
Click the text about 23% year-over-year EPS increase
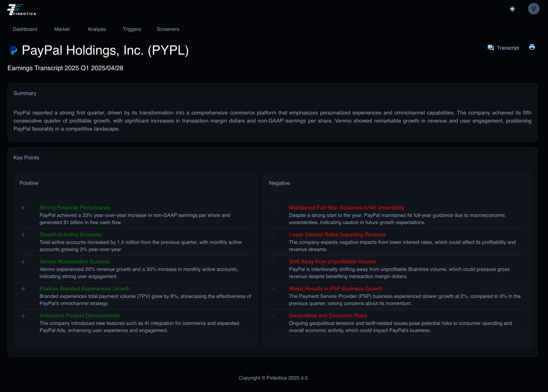point(135,219)
